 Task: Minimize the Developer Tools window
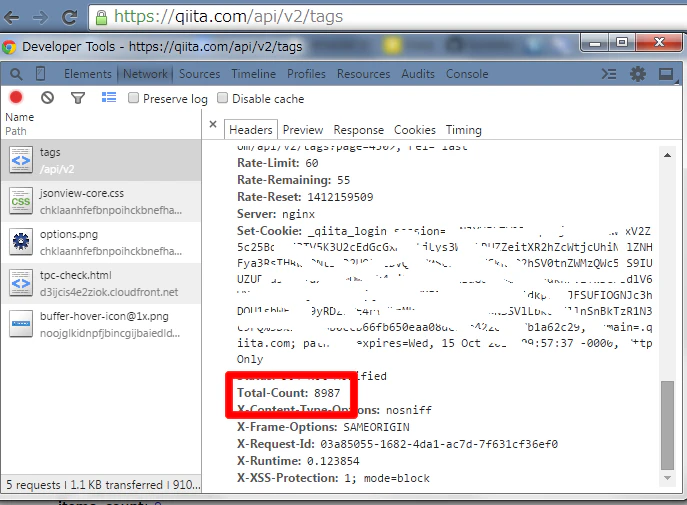(x=595, y=42)
